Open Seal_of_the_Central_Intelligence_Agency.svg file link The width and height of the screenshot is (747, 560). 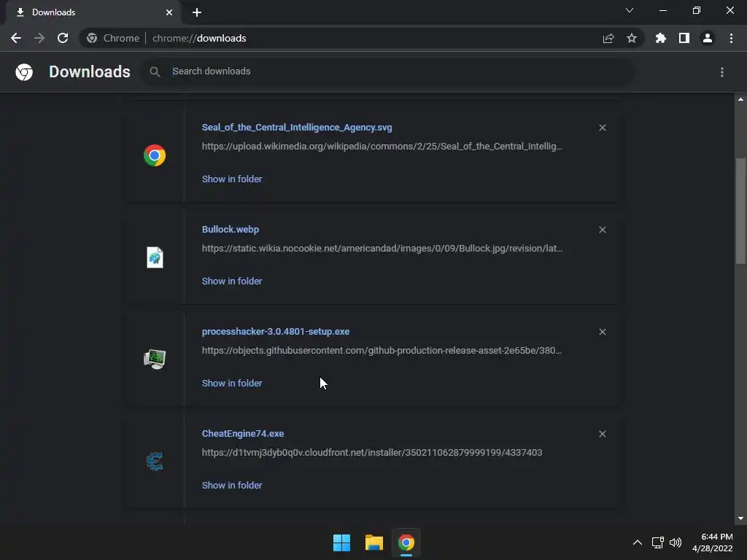click(297, 128)
